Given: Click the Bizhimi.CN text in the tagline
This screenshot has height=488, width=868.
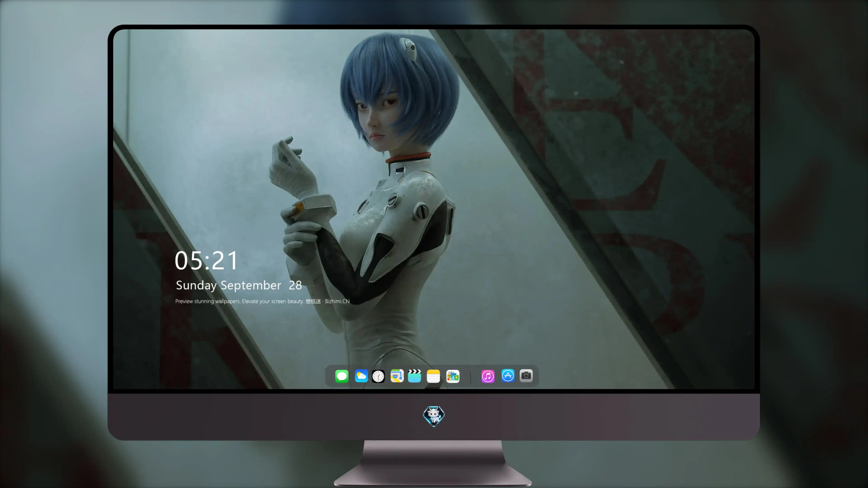Looking at the screenshot, I should [x=337, y=301].
